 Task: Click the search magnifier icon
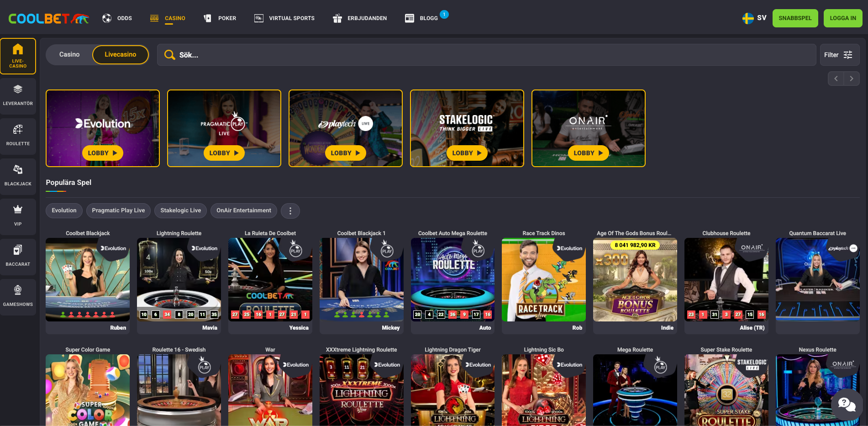169,55
